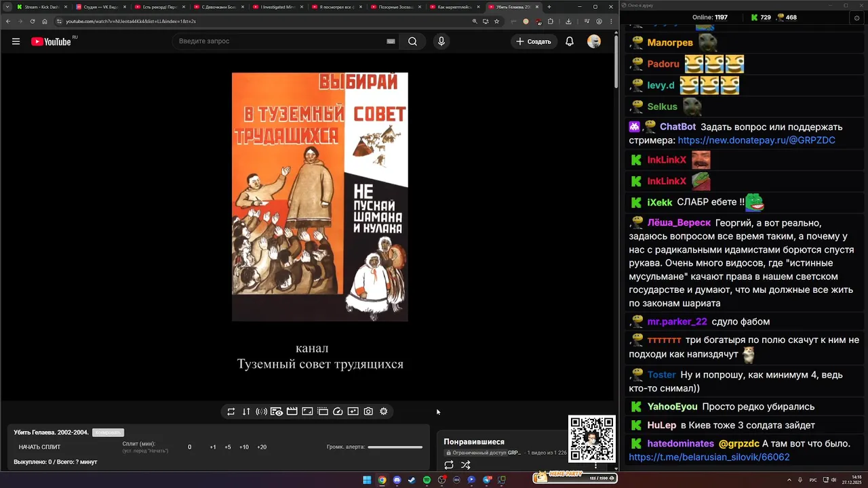
Task: Open Steam from taskbar
Action: coord(412,480)
